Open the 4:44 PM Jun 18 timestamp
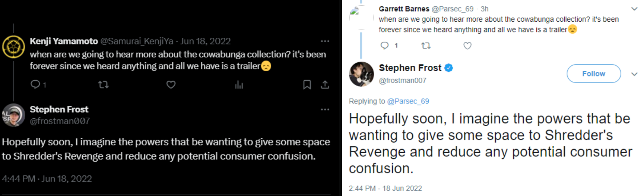 click(47, 179)
